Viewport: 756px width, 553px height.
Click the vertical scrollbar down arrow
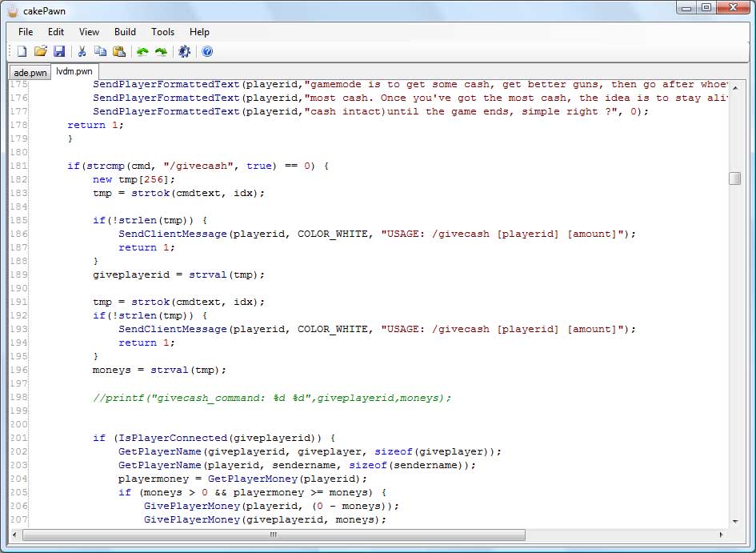point(734,521)
